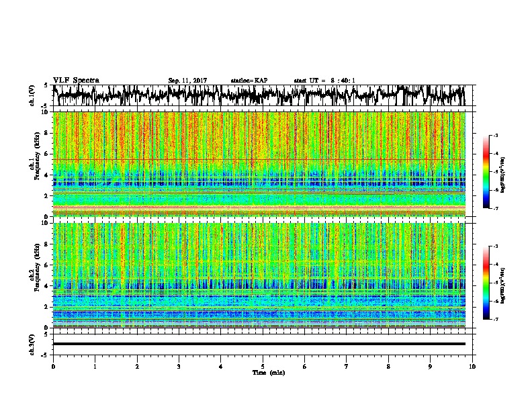Click the "5" tick on ch.3(V) axis

coord(46,334)
